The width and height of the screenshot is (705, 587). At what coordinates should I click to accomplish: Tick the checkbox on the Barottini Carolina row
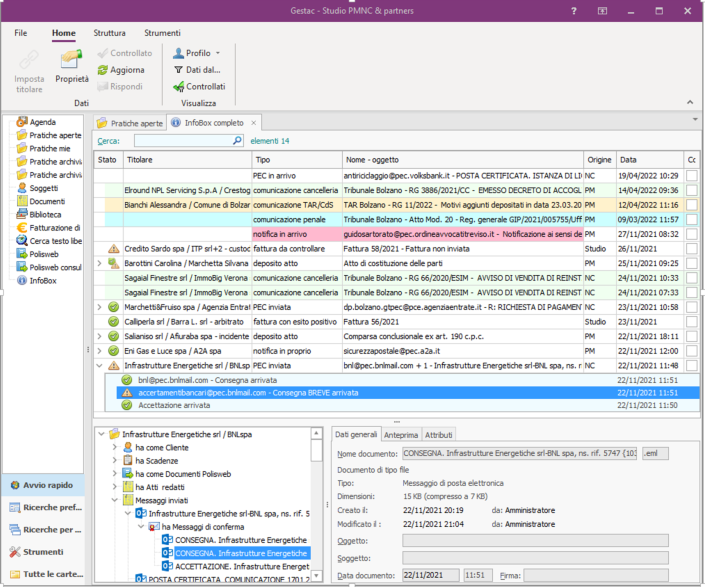(x=692, y=263)
